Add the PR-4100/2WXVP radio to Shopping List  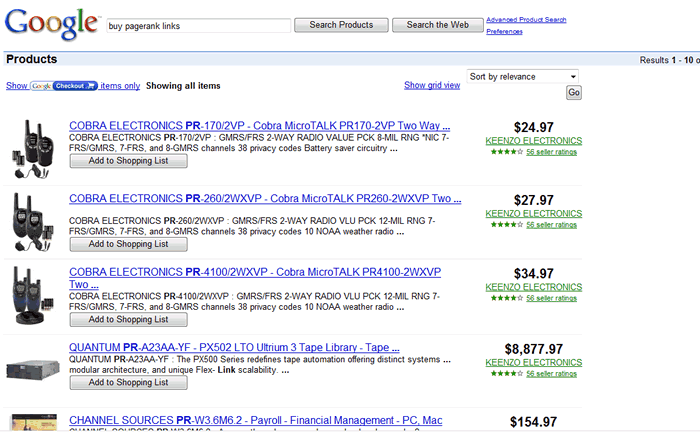coord(129,320)
